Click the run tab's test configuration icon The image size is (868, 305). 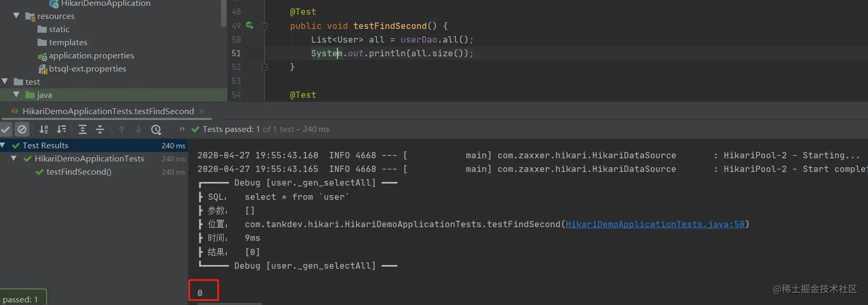click(15, 111)
